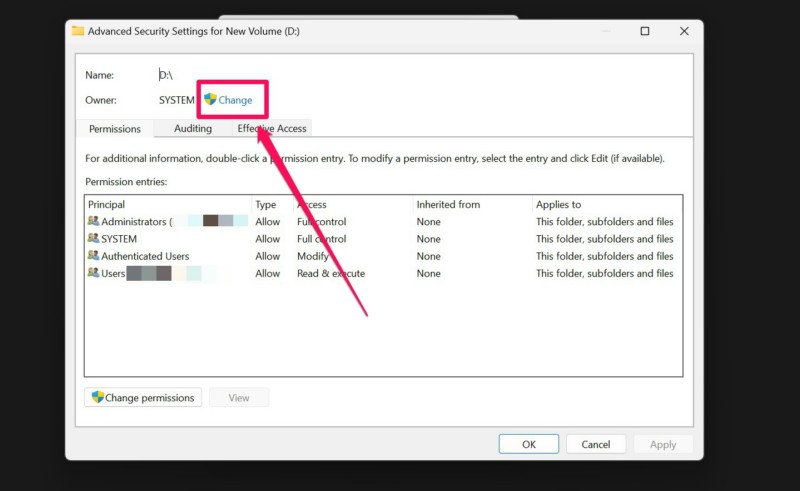Image resolution: width=800 pixels, height=491 pixels.
Task: Click the Applies to column header
Action: (x=558, y=204)
